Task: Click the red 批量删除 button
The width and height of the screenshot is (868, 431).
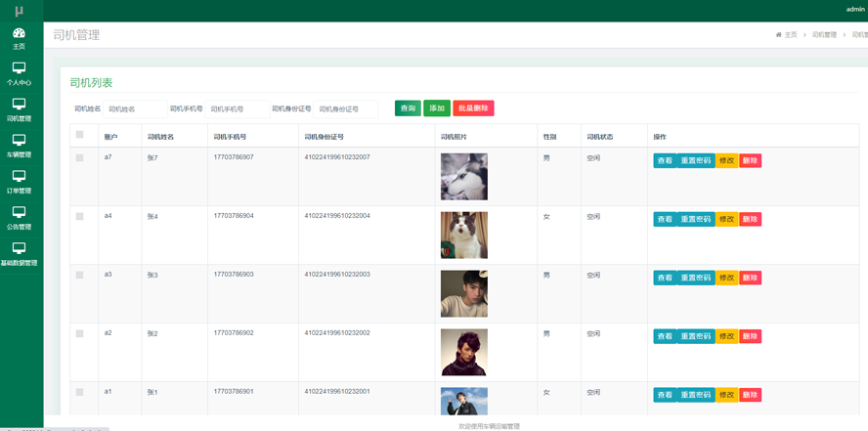Action: click(473, 108)
